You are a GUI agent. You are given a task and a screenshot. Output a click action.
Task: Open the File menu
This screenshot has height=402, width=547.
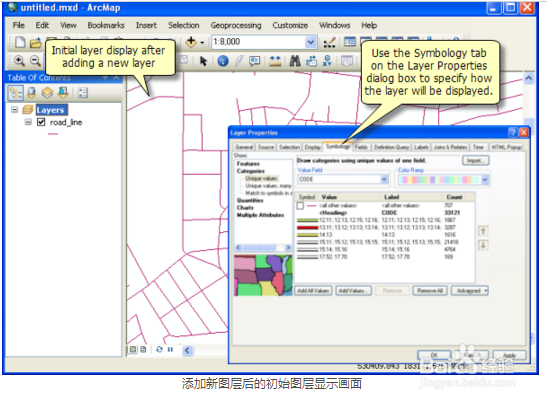(x=18, y=25)
